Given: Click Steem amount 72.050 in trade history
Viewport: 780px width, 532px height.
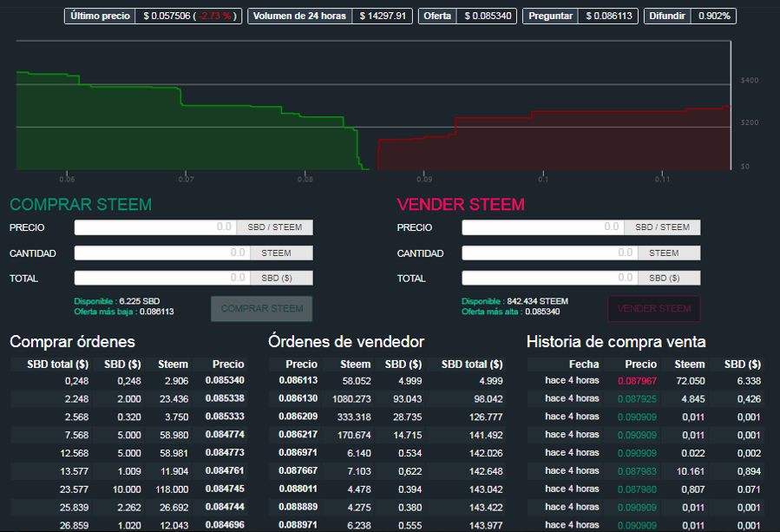Looking at the screenshot, I should click(x=691, y=381).
